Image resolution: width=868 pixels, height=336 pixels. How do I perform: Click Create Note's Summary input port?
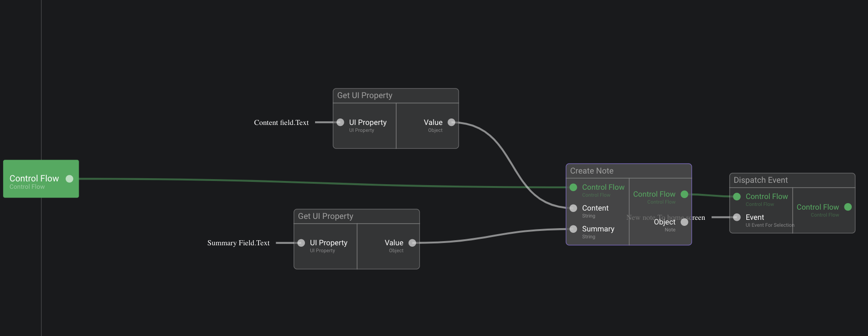click(x=573, y=229)
